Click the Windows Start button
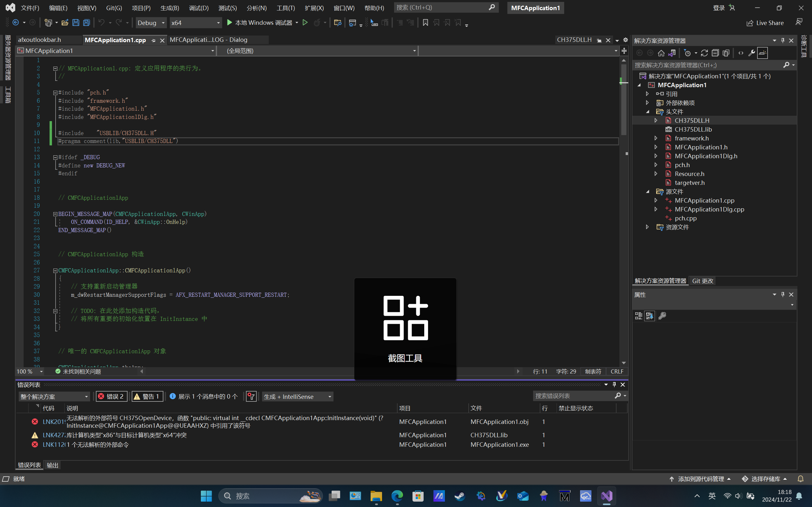 coord(206,496)
